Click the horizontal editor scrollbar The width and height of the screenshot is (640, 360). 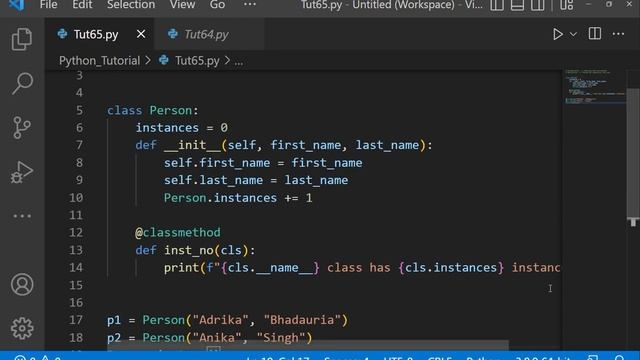tap(308, 345)
